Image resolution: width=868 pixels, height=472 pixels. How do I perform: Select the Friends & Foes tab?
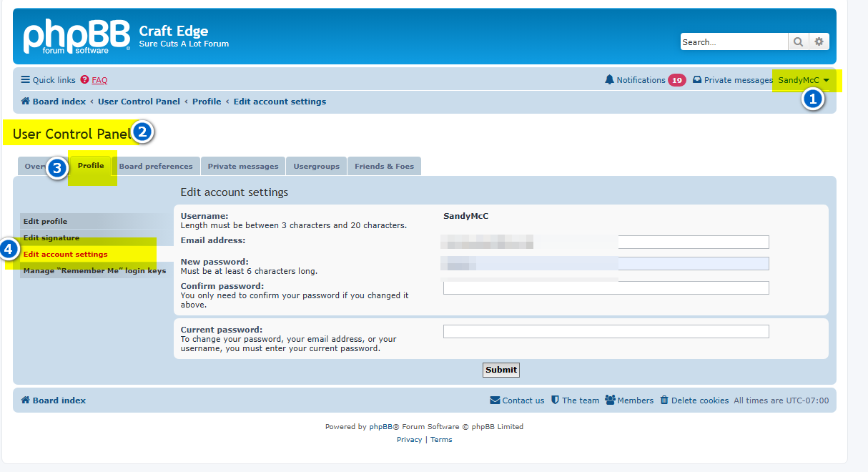[x=384, y=167]
